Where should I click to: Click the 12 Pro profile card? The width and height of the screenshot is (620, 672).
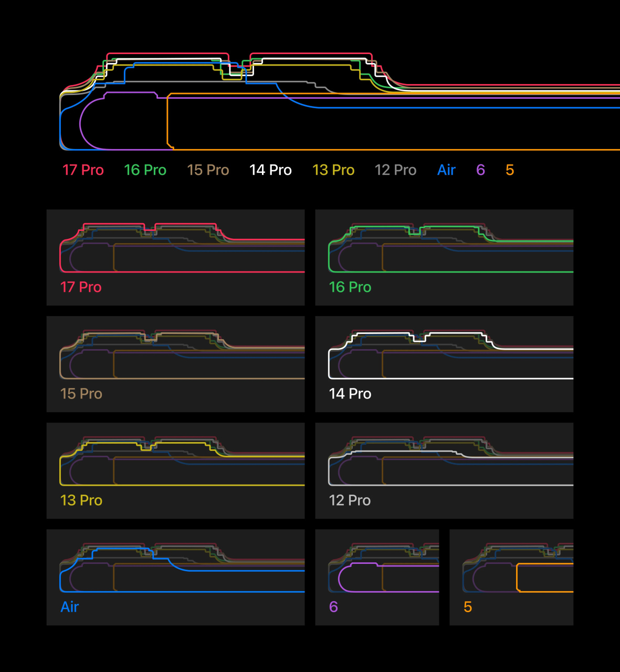pyautogui.click(x=444, y=470)
